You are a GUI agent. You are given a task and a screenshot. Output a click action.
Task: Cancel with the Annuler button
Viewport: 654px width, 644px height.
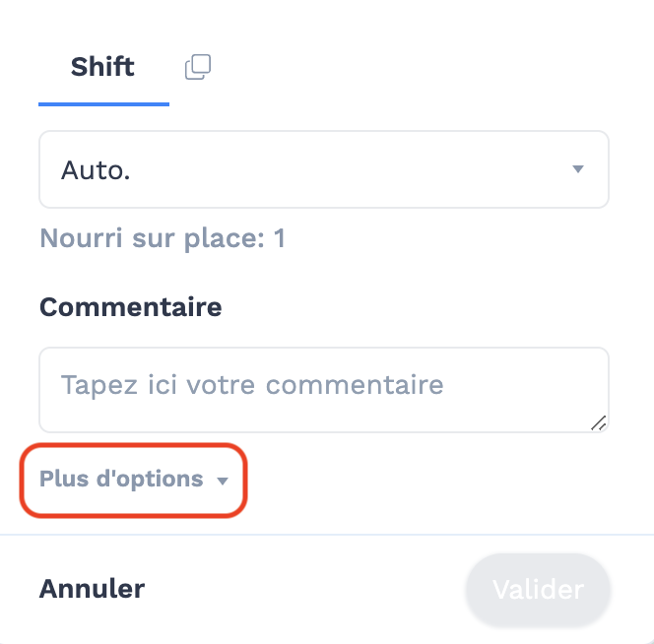[92, 589]
